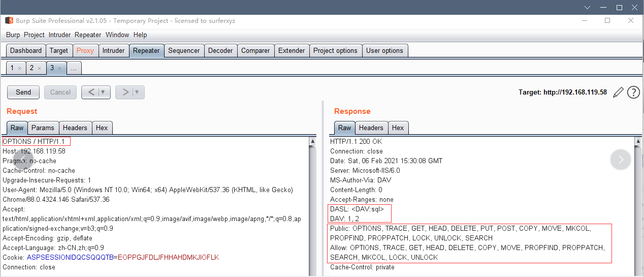Open the Response Hex tab
Image resolution: width=644 pixels, height=277 pixels.
point(398,128)
